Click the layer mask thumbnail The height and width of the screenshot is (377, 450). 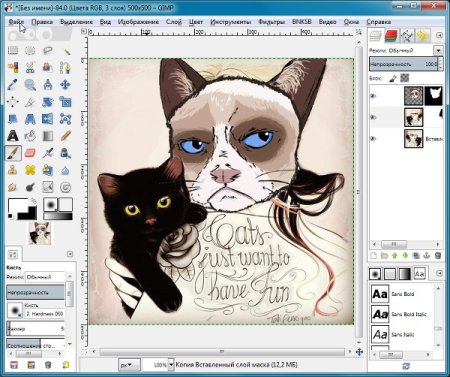[434, 96]
